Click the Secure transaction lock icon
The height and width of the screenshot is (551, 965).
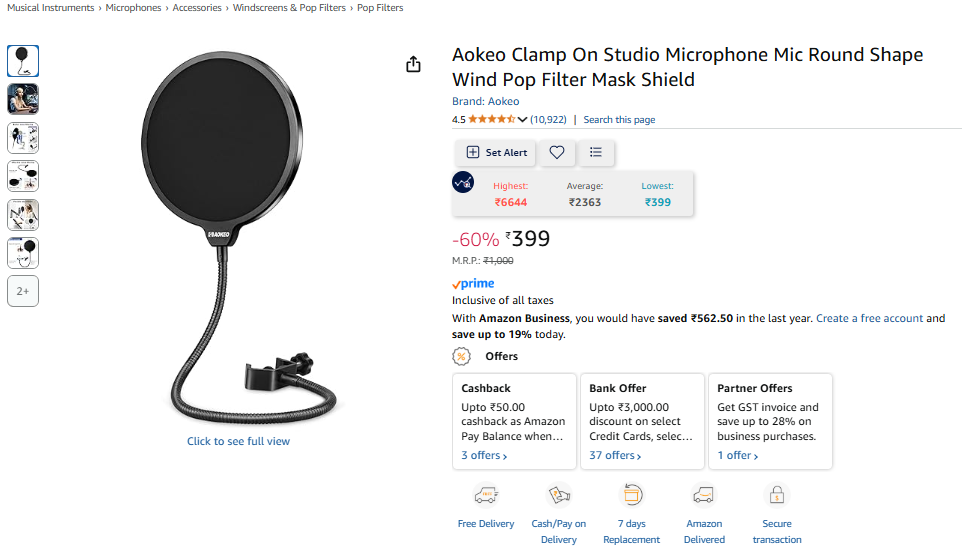[x=777, y=494]
